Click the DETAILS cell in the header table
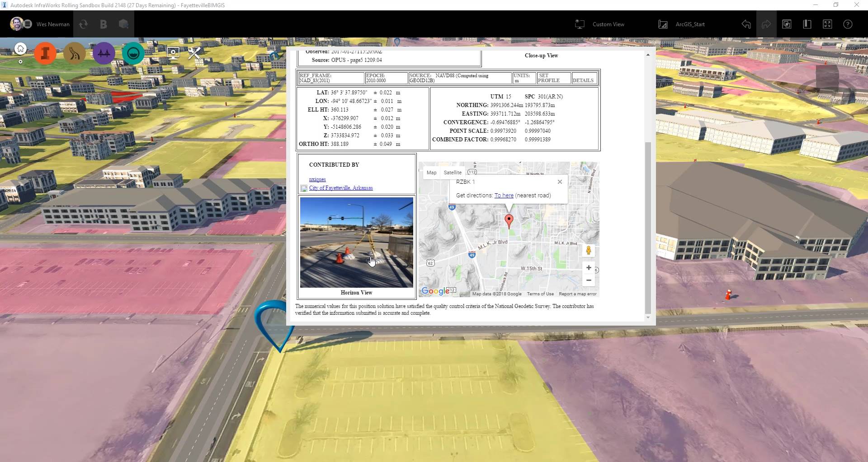868x462 pixels. tap(583, 80)
